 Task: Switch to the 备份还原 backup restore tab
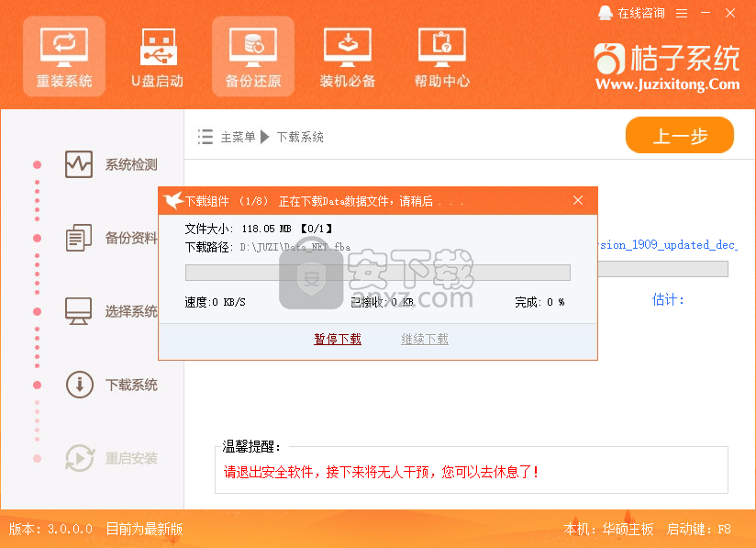point(253,56)
